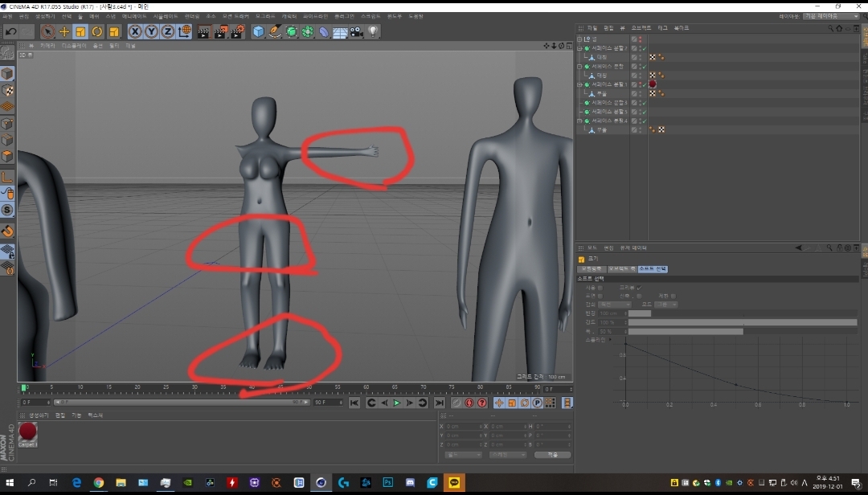
Task: Open the 캐릭터 menu
Action: [x=289, y=17]
